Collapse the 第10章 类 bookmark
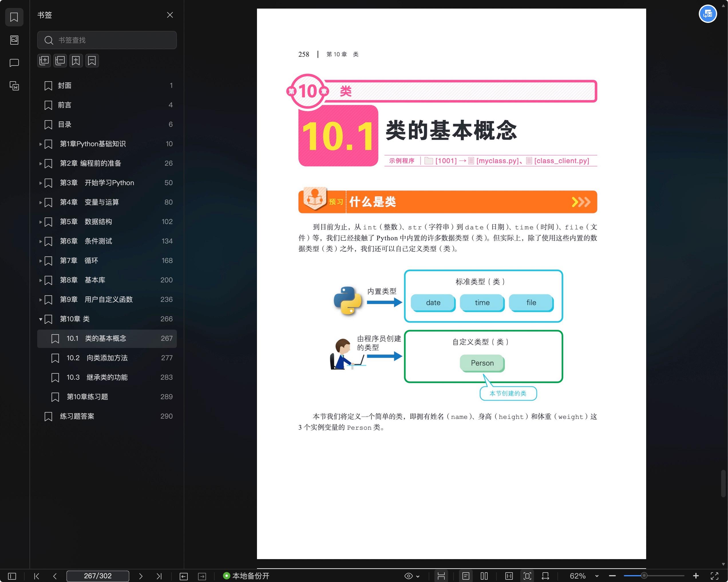The width and height of the screenshot is (728, 582). (41, 319)
